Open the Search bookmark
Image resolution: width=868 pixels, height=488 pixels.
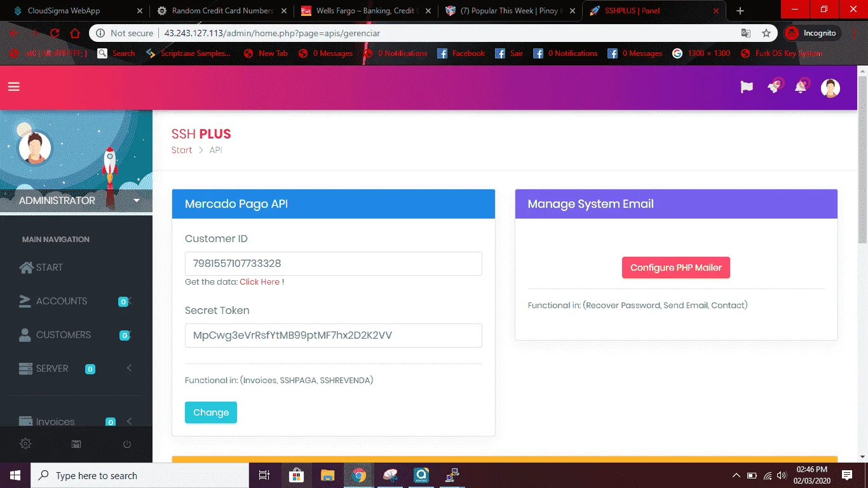(116, 53)
